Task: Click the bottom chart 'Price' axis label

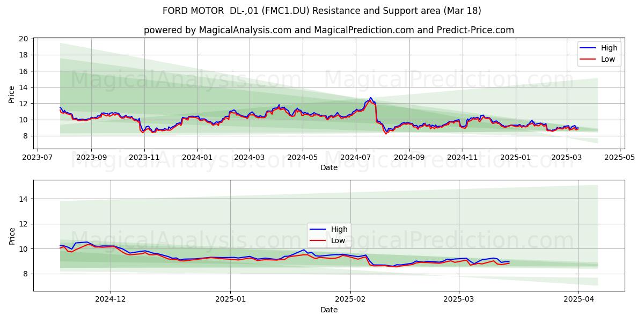Action: click(x=12, y=236)
